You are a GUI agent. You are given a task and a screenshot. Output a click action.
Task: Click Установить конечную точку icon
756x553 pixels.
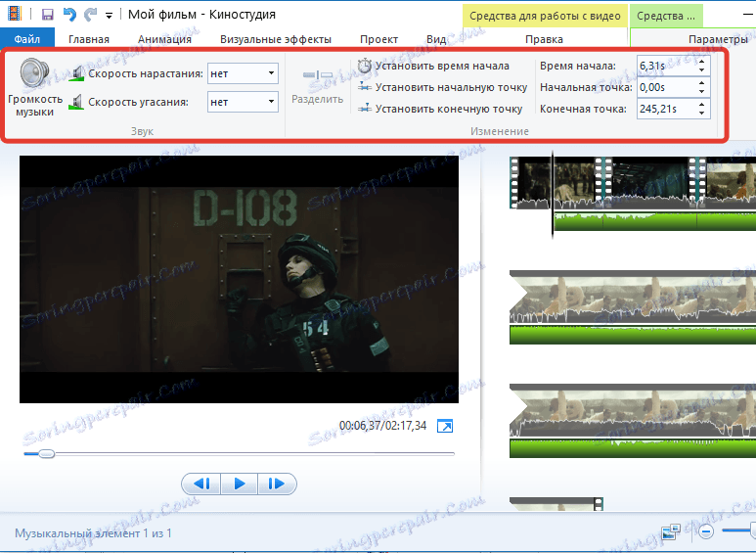pyautogui.click(x=365, y=109)
